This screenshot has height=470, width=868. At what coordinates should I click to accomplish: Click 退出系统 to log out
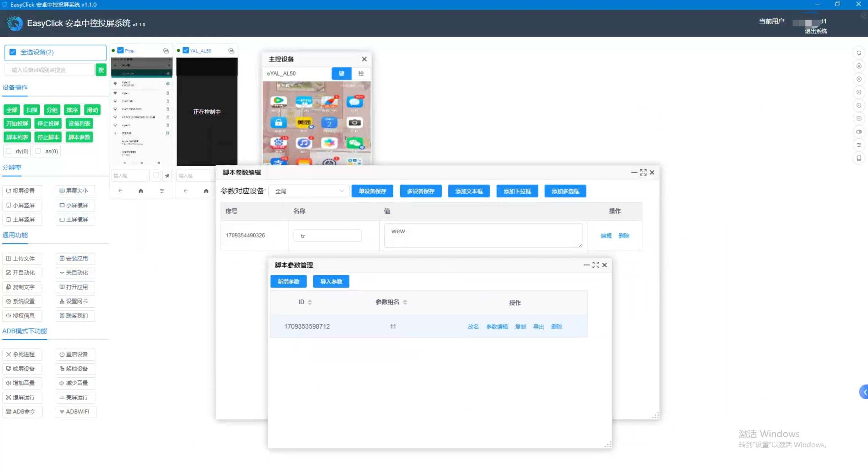[816, 31]
